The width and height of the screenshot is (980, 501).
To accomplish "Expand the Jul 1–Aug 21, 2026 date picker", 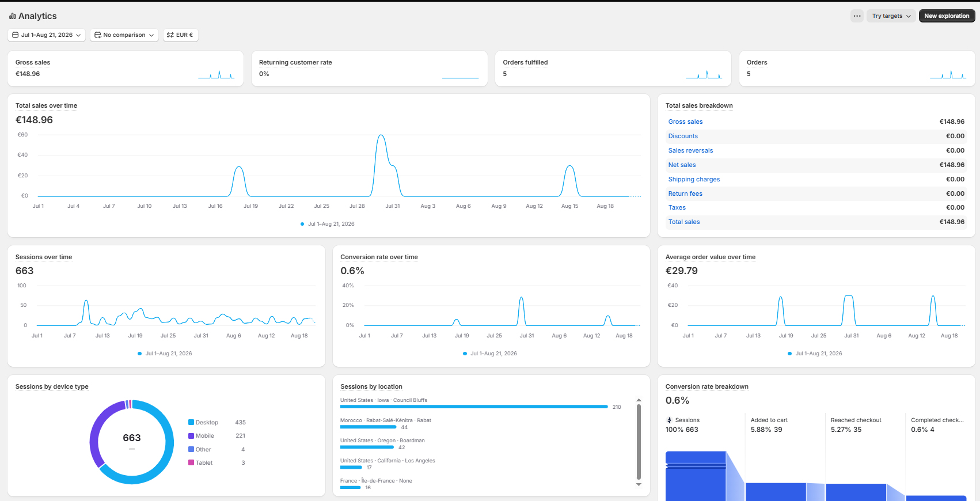I will [x=47, y=35].
